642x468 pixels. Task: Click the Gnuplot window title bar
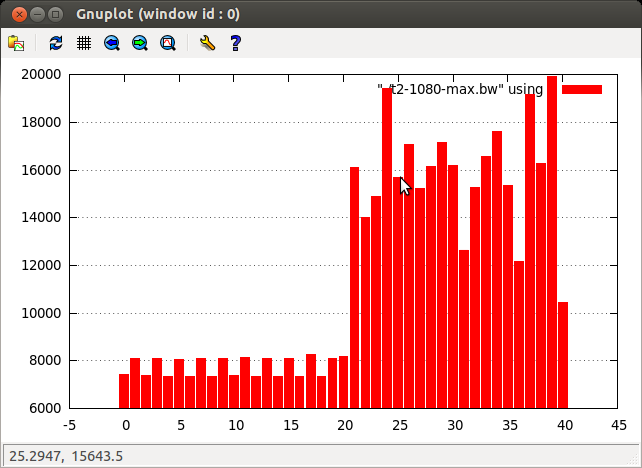320,14
